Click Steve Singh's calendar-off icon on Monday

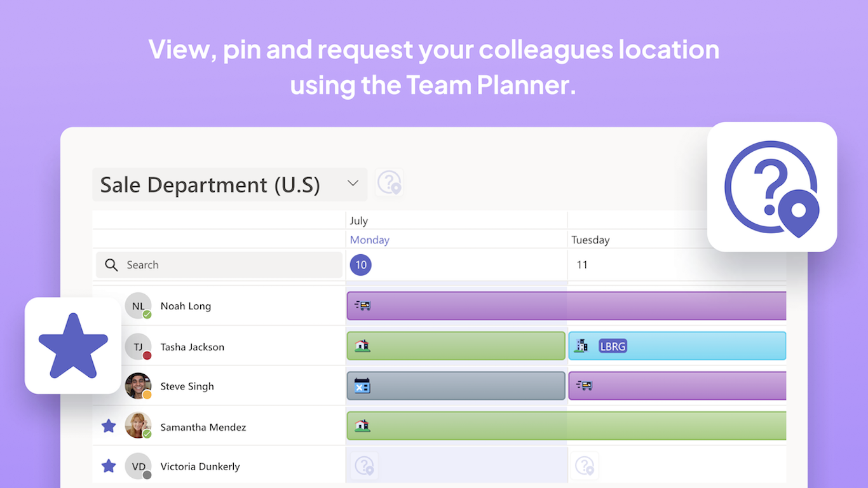tap(362, 385)
